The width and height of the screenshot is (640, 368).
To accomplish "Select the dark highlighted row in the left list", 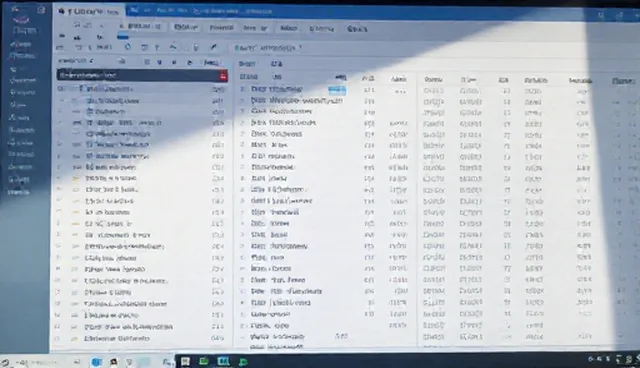I will pyautogui.click(x=142, y=75).
